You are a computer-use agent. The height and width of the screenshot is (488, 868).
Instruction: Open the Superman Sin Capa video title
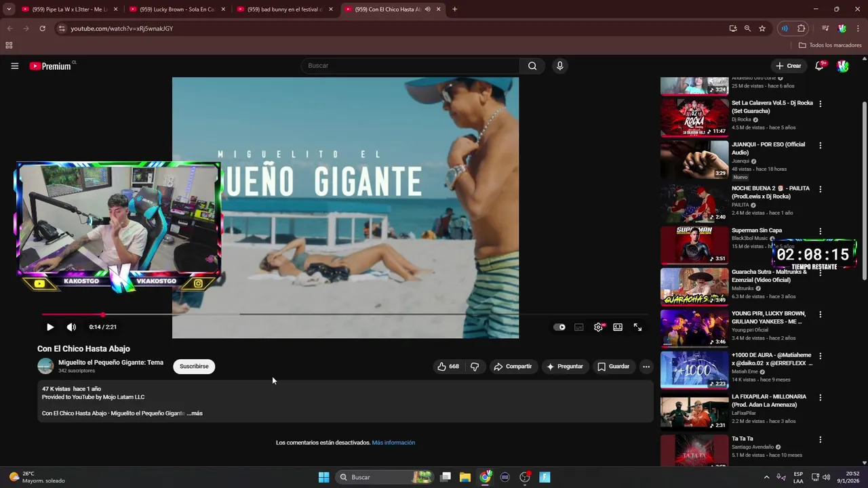pos(757,230)
